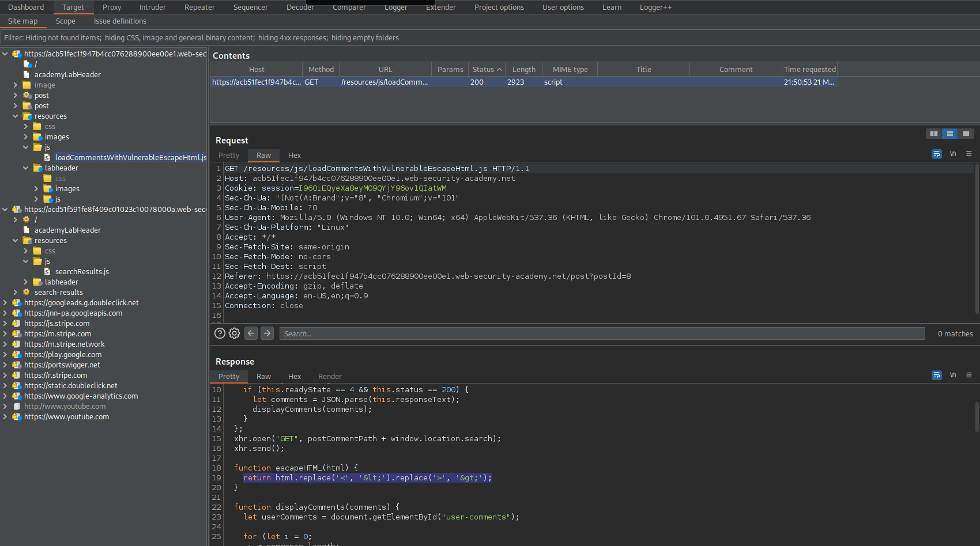Click the googleads.g.doubleclick.net host icon

click(17, 302)
